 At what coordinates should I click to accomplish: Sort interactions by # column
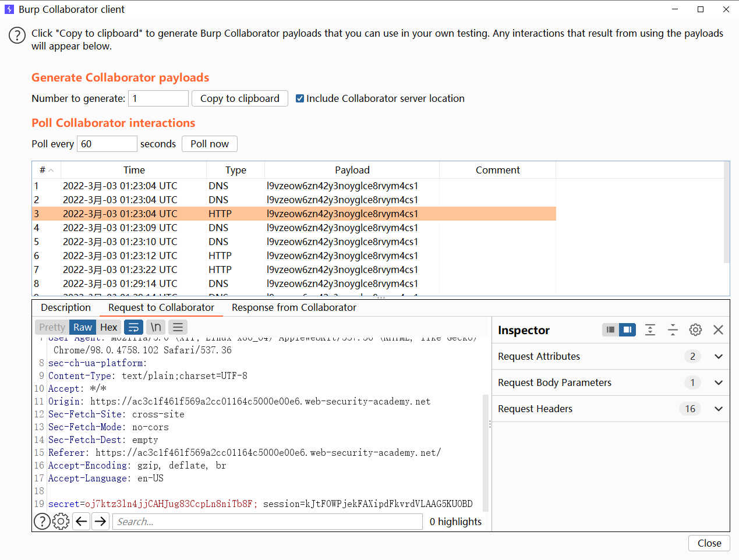tap(47, 170)
